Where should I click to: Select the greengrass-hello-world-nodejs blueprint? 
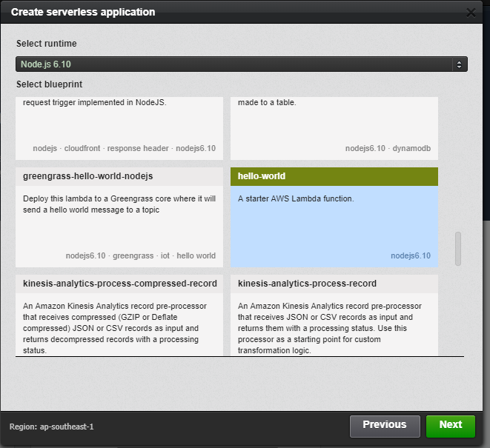(x=119, y=217)
